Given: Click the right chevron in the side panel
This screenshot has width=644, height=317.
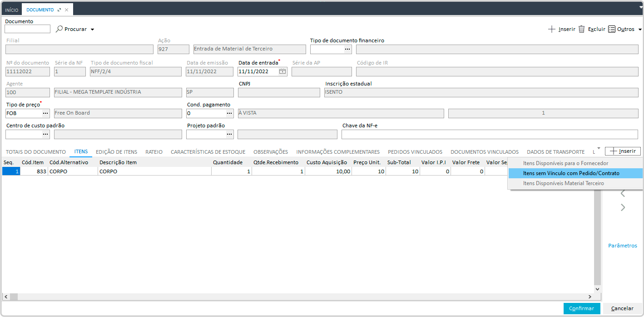Looking at the screenshot, I should pos(623,207).
